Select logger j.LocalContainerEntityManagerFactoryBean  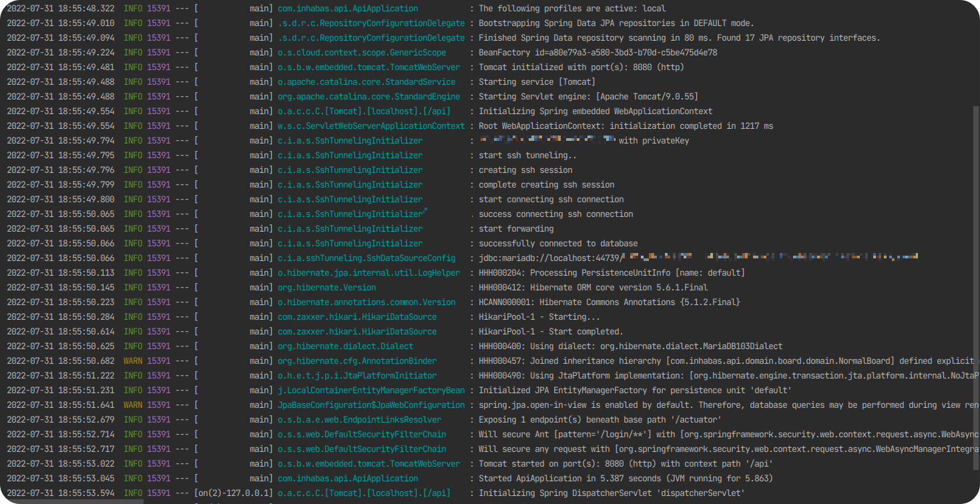[x=371, y=391]
